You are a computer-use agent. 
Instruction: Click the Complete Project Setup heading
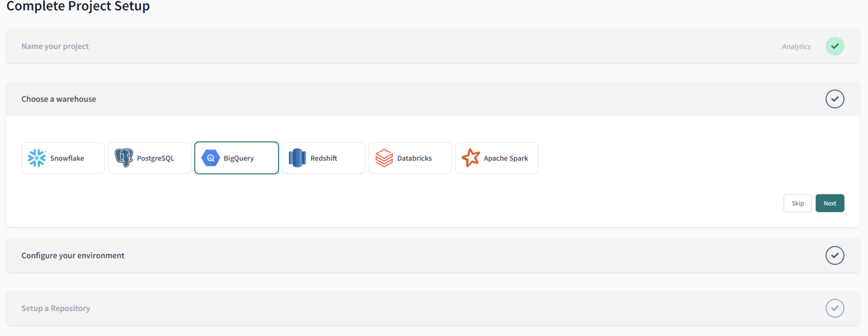[x=78, y=6]
